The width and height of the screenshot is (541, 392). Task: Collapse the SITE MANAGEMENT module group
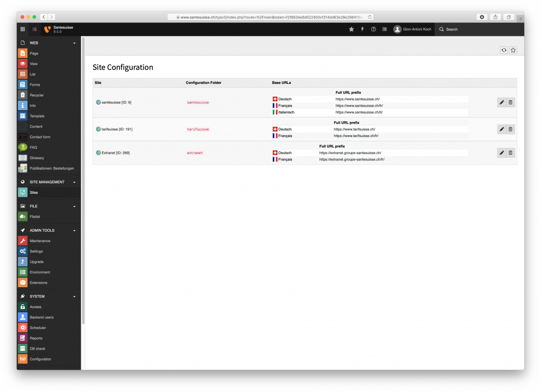point(74,182)
